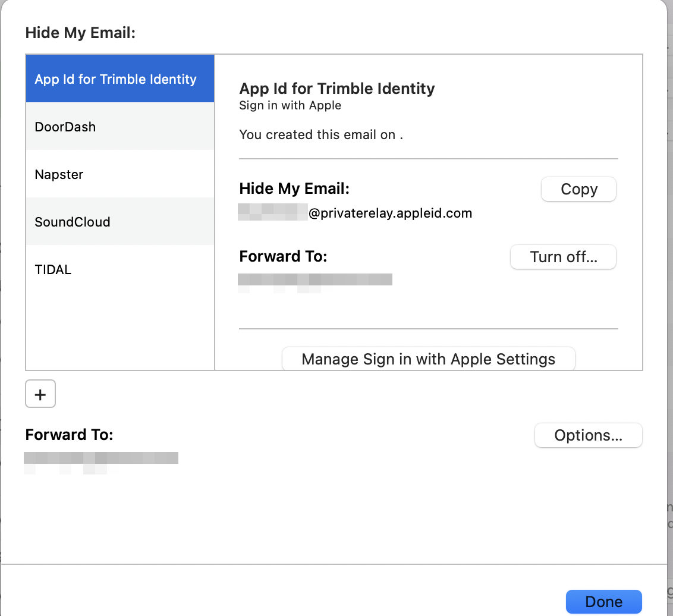Copy the Hide My Email address
This screenshot has height=616, width=673.
tap(578, 189)
